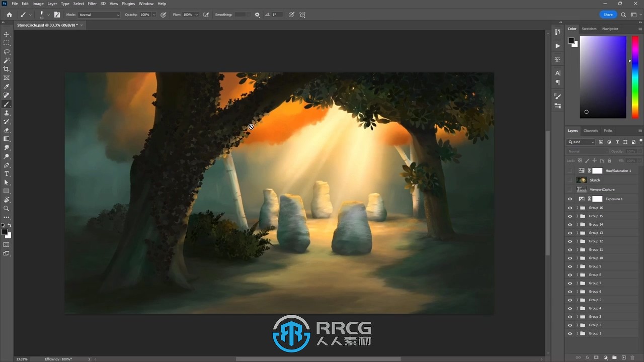This screenshot has width=644, height=362.
Task: Swap foreground and background colors
Action: pyautogui.click(x=10, y=225)
